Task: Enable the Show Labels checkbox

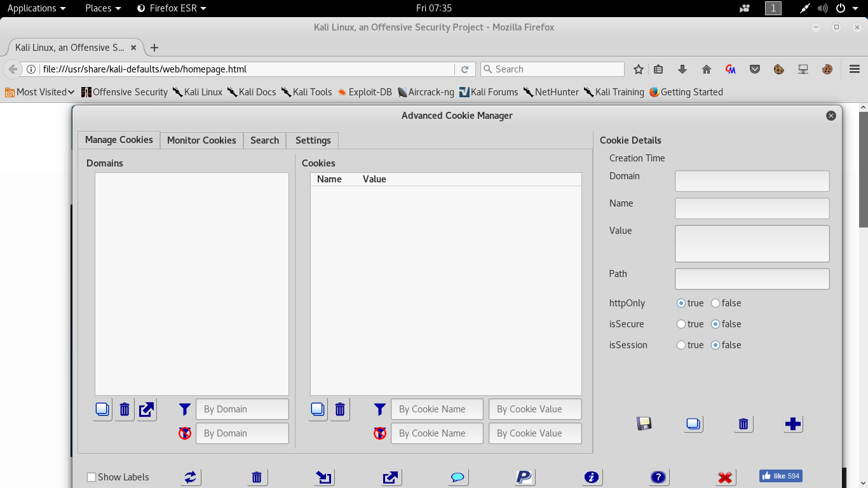Action: tap(92, 477)
